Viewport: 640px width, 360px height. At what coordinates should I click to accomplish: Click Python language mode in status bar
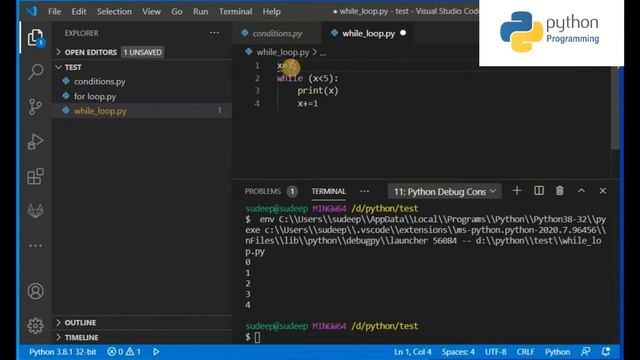[x=557, y=352]
